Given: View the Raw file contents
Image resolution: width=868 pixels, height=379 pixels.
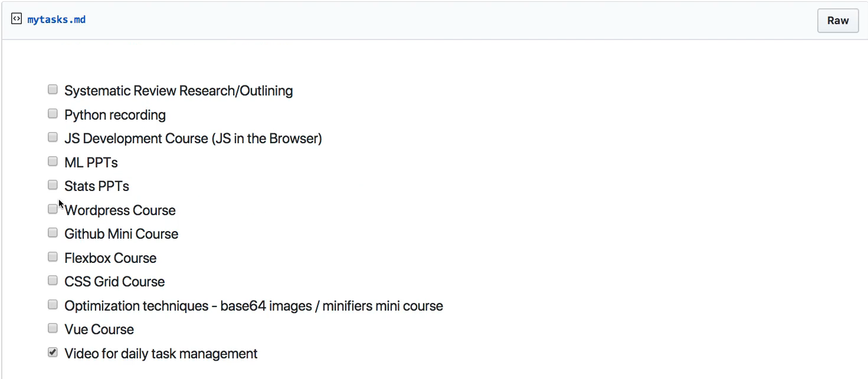Looking at the screenshot, I should click(x=837, y=20).
